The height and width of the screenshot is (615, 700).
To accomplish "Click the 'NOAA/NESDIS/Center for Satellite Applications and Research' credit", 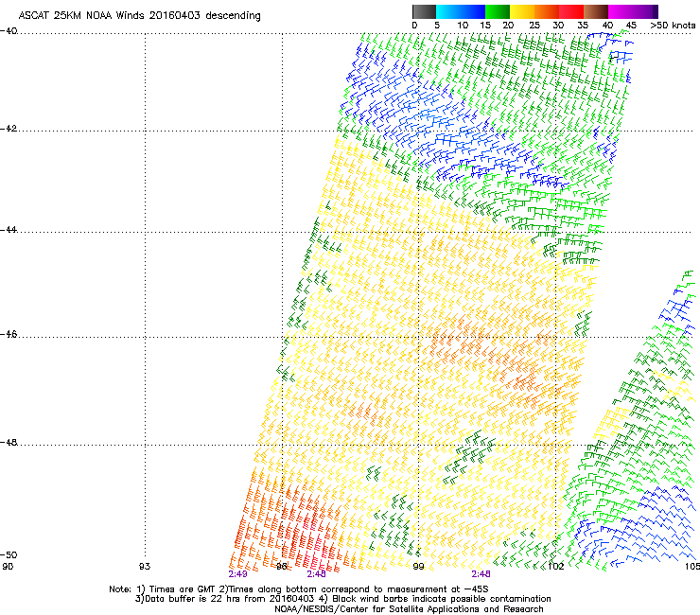I will (x=409, y=609).
